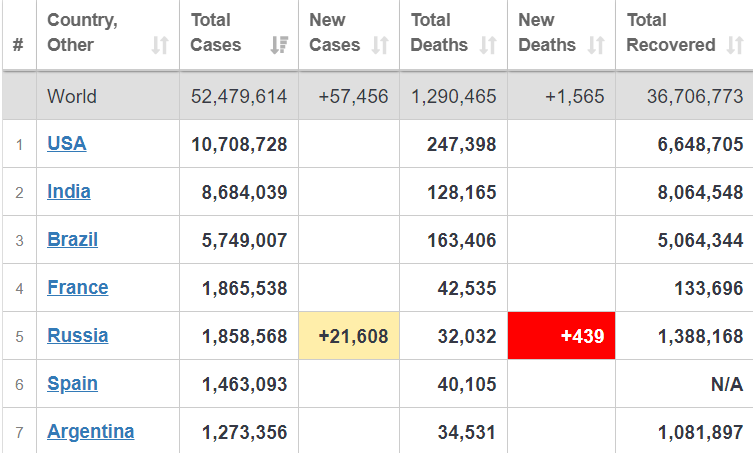Click the Total Cases header text
The height and width of the screenshot is (453, 753).
point(216,33)
